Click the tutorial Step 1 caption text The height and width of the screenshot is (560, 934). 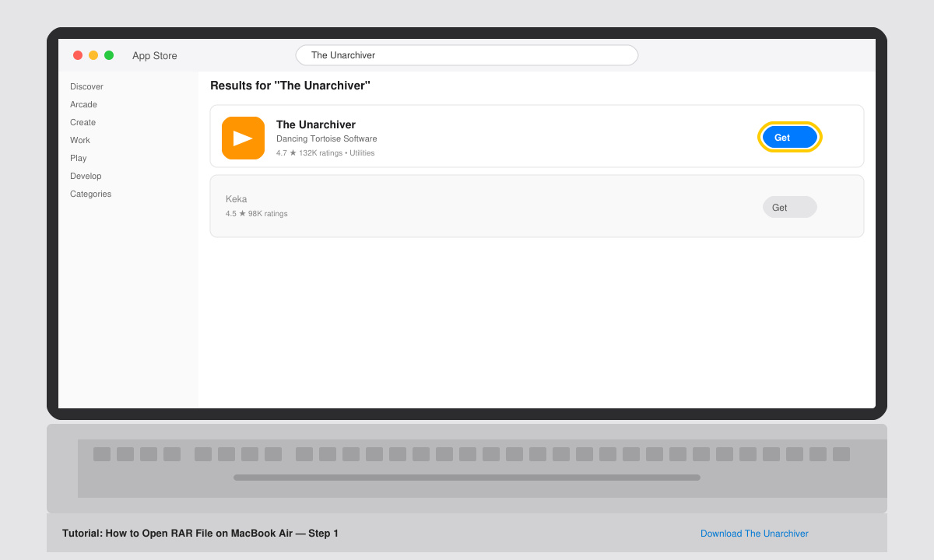(x=200, y=534)
